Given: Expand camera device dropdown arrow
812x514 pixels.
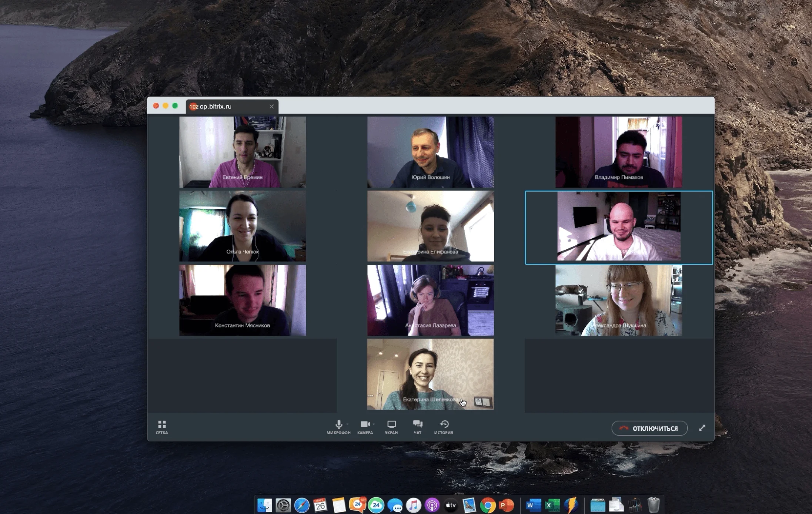Looking at the screenshot, I should point(374,424).
